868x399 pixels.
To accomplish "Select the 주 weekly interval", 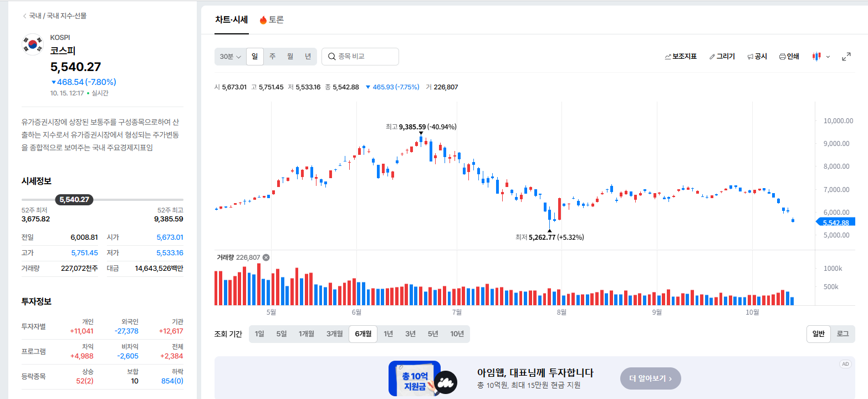I will pos(273,57).
